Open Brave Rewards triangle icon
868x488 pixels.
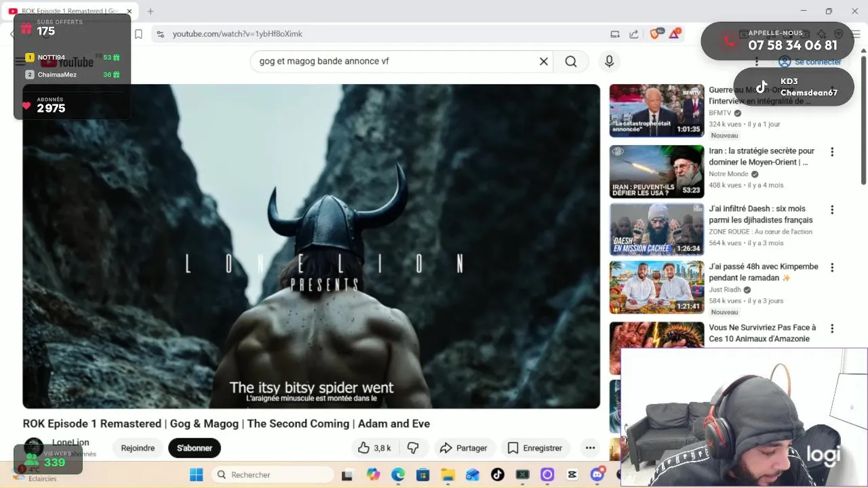point(675,34)
